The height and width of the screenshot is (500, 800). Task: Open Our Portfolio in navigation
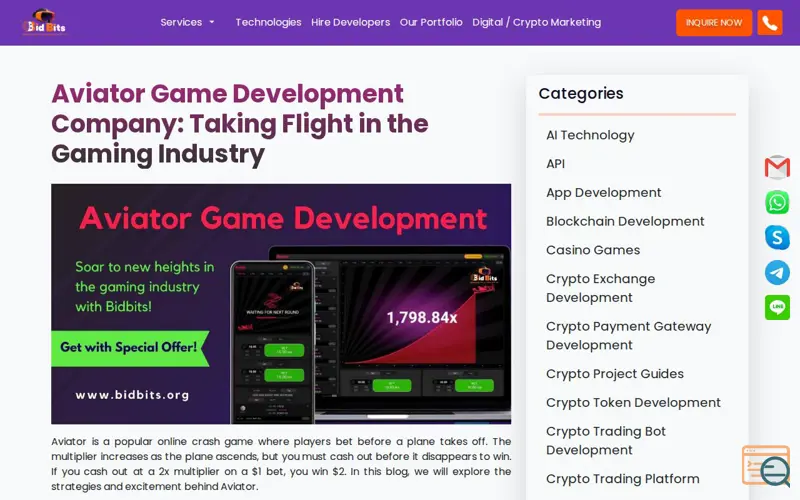pos(431,22)
